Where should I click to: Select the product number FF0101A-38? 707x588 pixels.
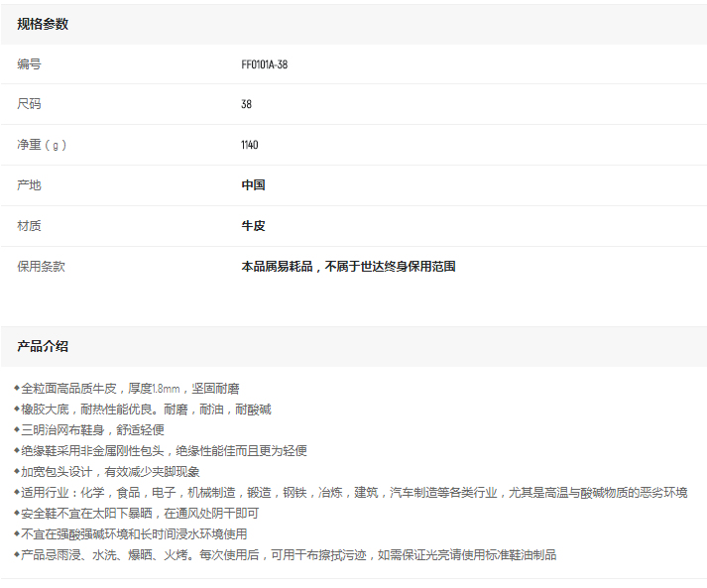click(265, 64)
